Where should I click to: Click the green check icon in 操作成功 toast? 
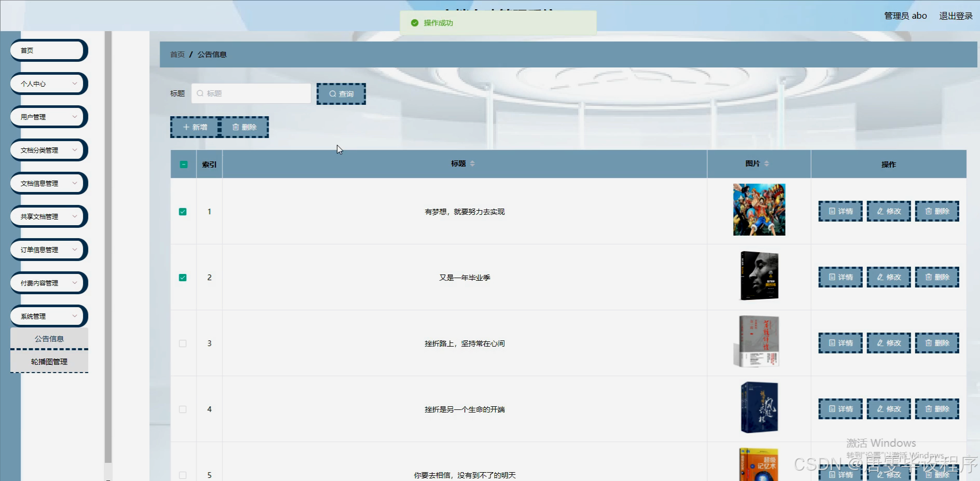click(414, 23)
